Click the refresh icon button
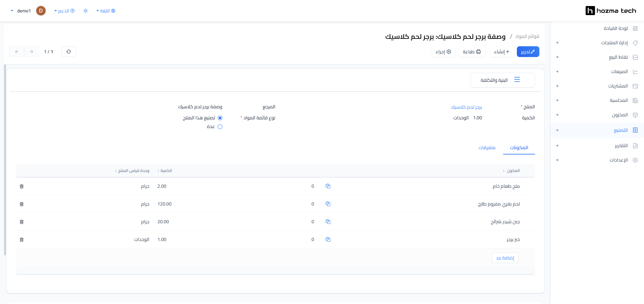Image resolution: width=644 pixels, height=304 pixels. click(69, 52)
